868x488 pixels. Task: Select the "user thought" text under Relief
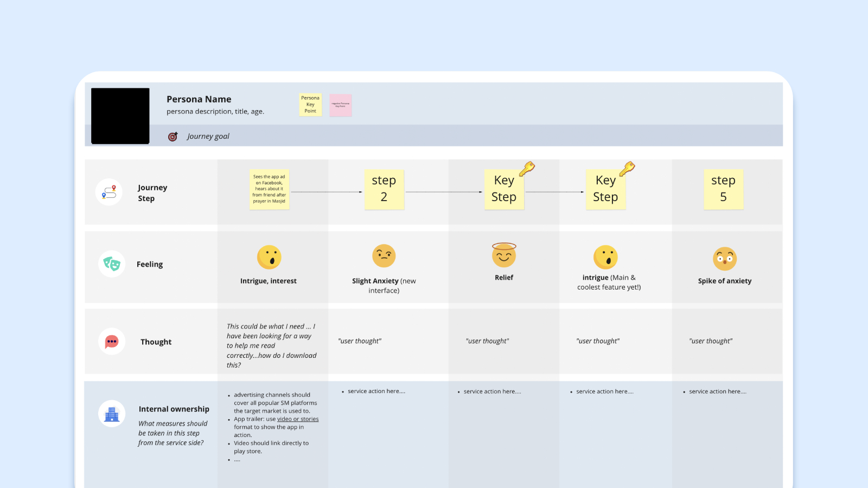click(x=487, y=341)
